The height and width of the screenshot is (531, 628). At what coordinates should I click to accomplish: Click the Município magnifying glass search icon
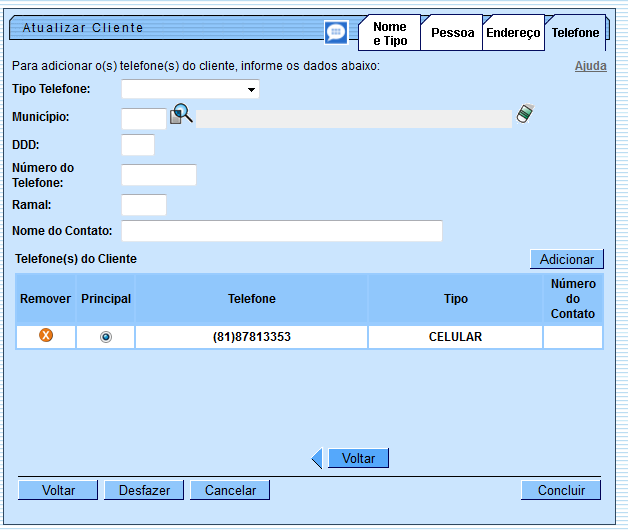click(181, 116)
